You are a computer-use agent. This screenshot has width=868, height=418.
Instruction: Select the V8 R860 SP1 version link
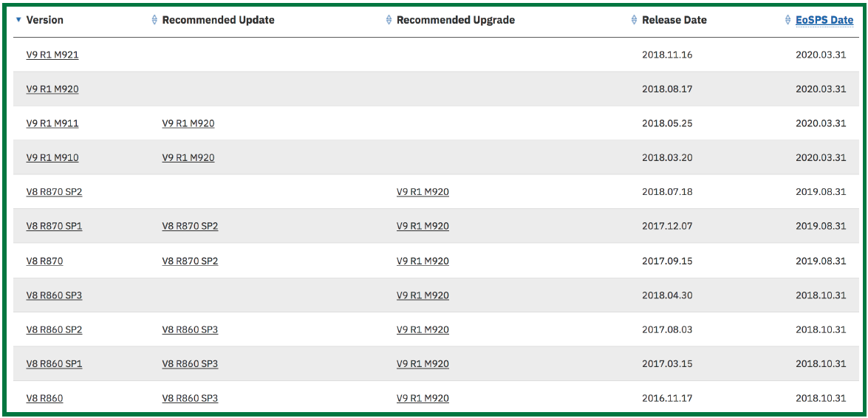pyautogui.click(x=54, y=364)
